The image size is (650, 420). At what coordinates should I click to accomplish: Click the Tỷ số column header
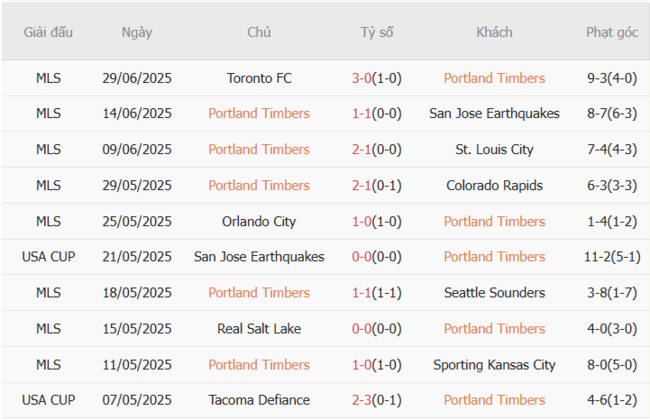[x=377, y=32]
